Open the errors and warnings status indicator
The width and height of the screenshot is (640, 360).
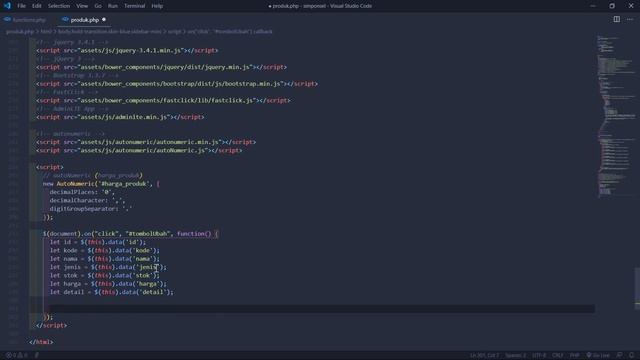(16, 355)
